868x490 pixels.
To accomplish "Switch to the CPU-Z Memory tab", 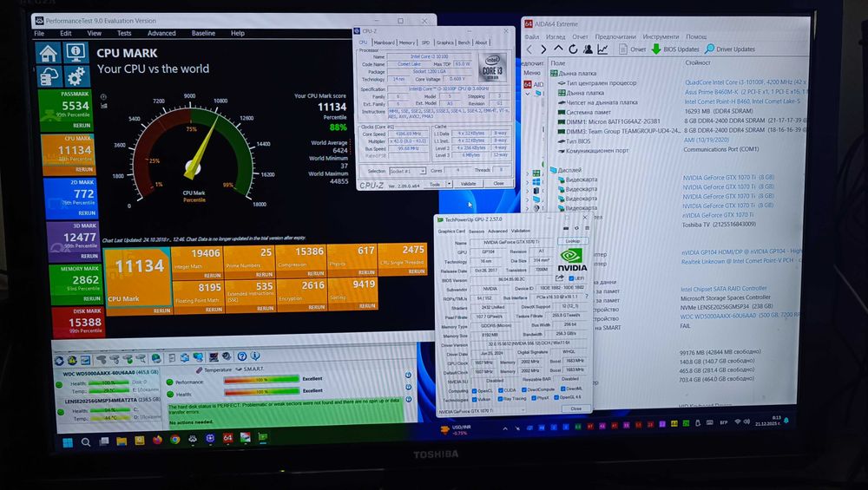I will (407, 42).
